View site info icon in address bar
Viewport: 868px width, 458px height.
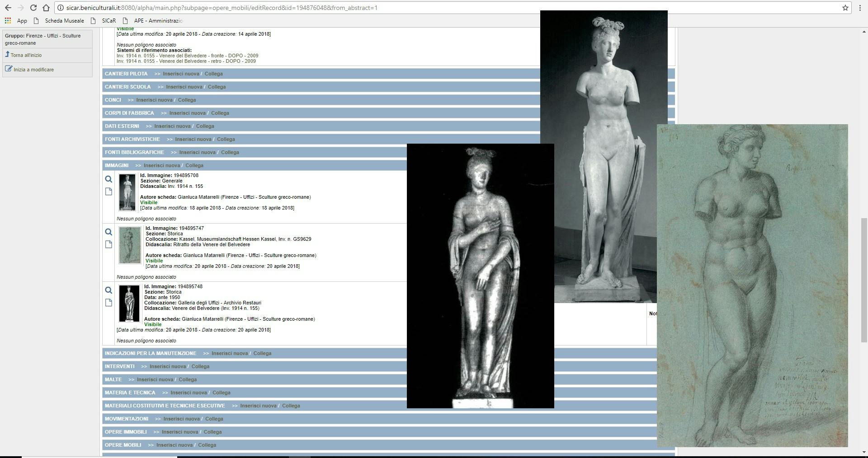click(61, 8)
